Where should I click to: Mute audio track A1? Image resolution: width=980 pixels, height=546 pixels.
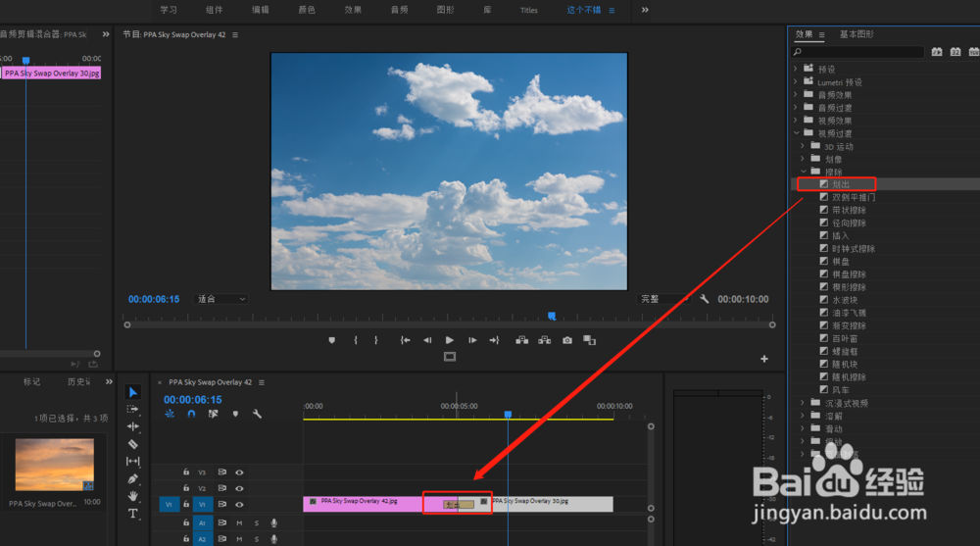(239, 522)
